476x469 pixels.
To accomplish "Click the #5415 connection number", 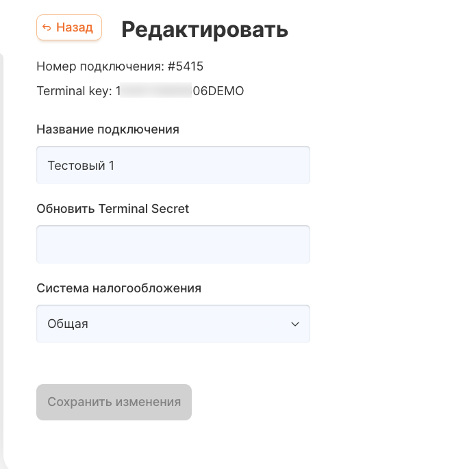I will click(186, 66).
